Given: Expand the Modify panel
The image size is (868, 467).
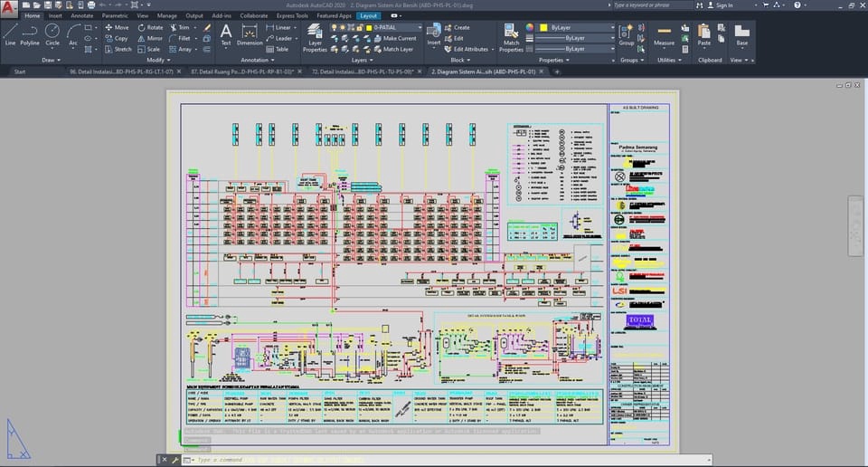Looking at the screenshot, I should 157,60.
